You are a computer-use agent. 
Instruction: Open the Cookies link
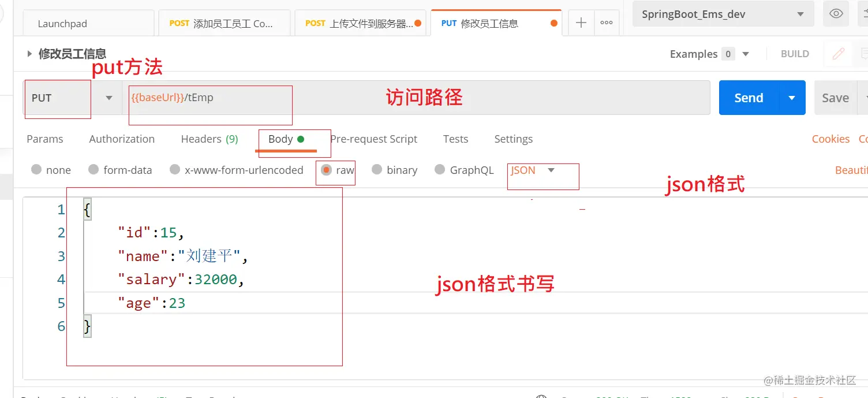pyautogui.click(x=830, y=139)
